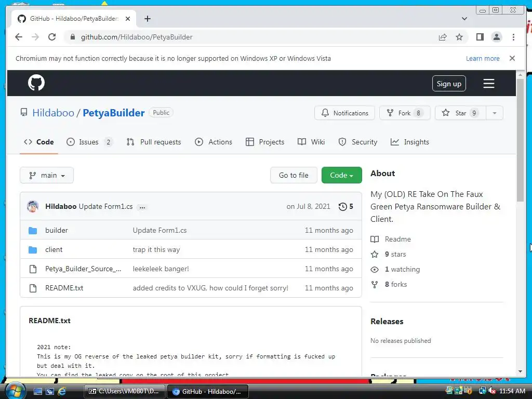Screen dimensions: 532x399
Task: Click the share page icon in address bar
Action: tap(443, 37)
